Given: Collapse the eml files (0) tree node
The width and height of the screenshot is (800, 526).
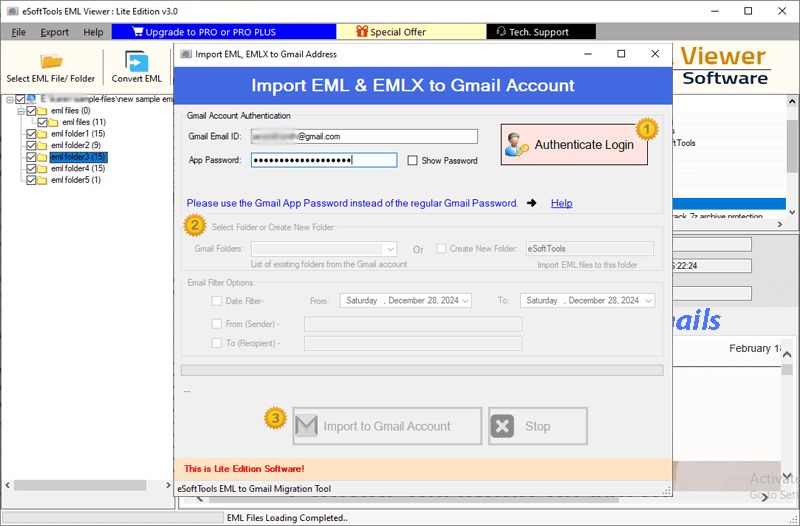Looking at the screenshot, I should [21, 111].
